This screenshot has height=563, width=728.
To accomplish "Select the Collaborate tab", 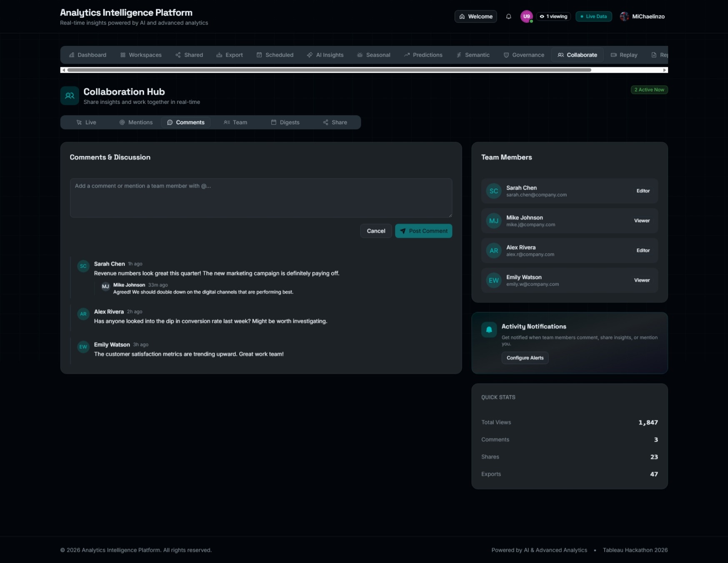I will (x=578, y=55).
